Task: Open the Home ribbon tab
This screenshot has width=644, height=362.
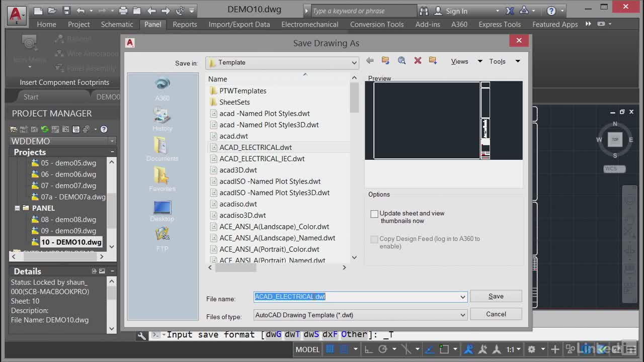Action: 46,24
